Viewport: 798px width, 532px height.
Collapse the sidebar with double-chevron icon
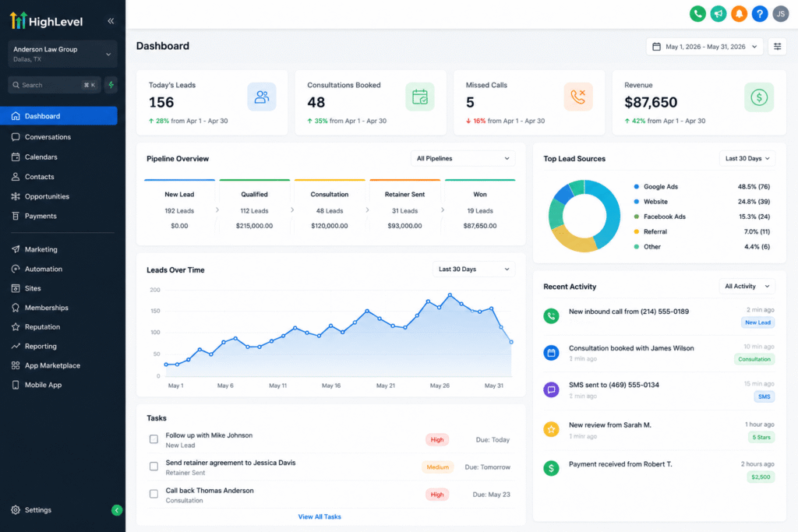point(111,21)
